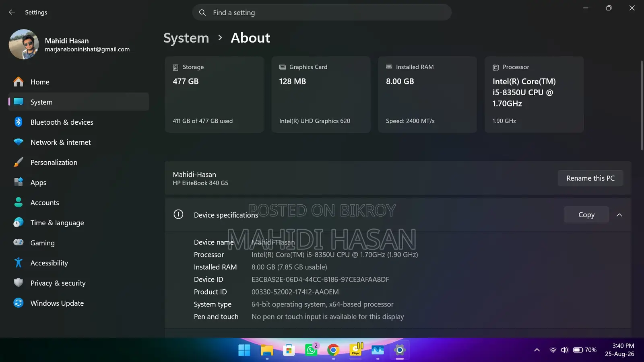Open the Home settings page
644x362 pixels.
[78, 82]
